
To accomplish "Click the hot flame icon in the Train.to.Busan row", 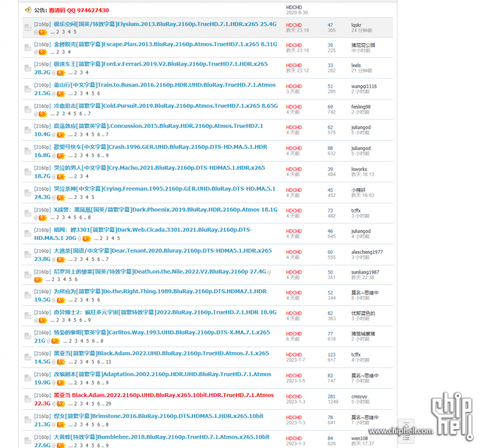I will point(61,94).
